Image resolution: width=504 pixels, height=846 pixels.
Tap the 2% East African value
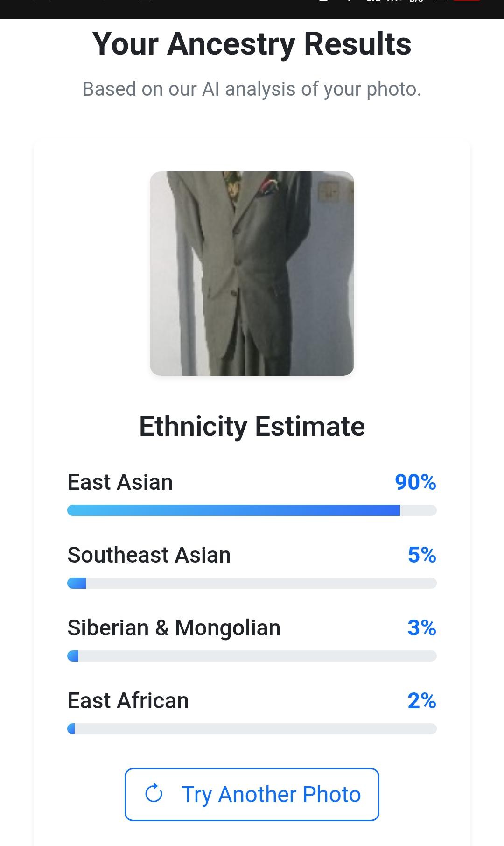[422, 701]
